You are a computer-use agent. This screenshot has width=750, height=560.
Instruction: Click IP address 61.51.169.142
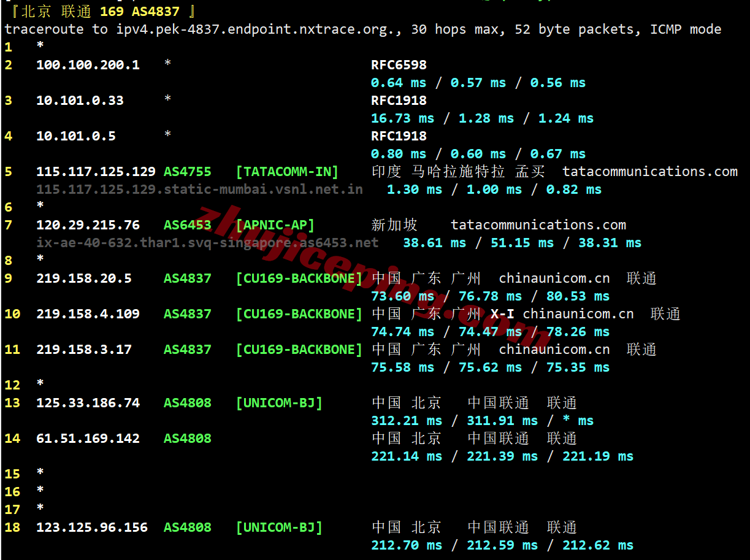pos(88,438)
